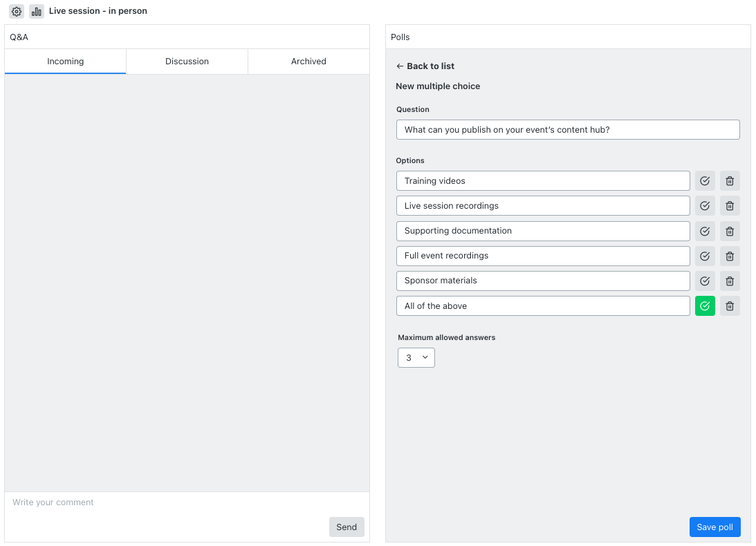This screenshot has width=756, height=546.
Task: Delete the All of the above option
Action: (730, 305)
